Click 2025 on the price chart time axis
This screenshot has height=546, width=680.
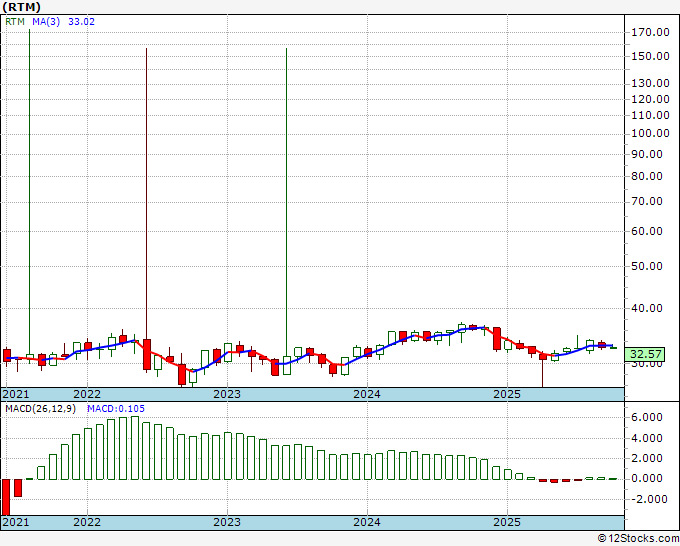click(x=507, y=394)
